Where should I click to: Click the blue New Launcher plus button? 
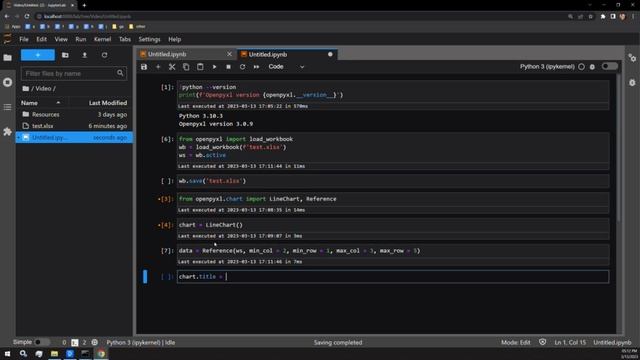pyautogui.click(x=38, y=55)
